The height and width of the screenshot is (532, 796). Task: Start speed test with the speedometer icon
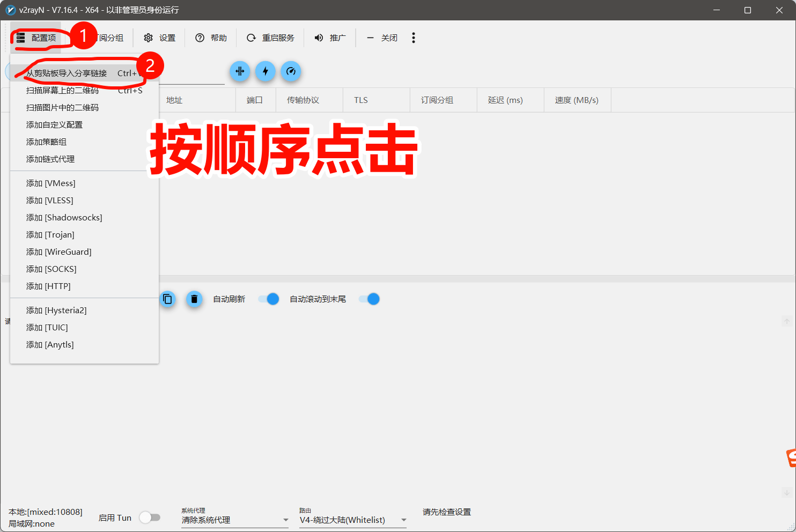coord(291,71)
